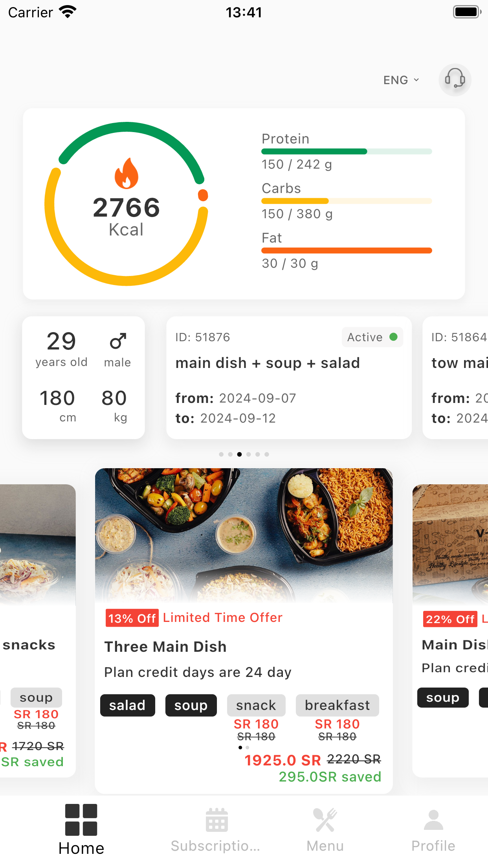Viewport: 488px width, 868px height.
Task: Toggle the salad add-on chip
Action: 127,705
